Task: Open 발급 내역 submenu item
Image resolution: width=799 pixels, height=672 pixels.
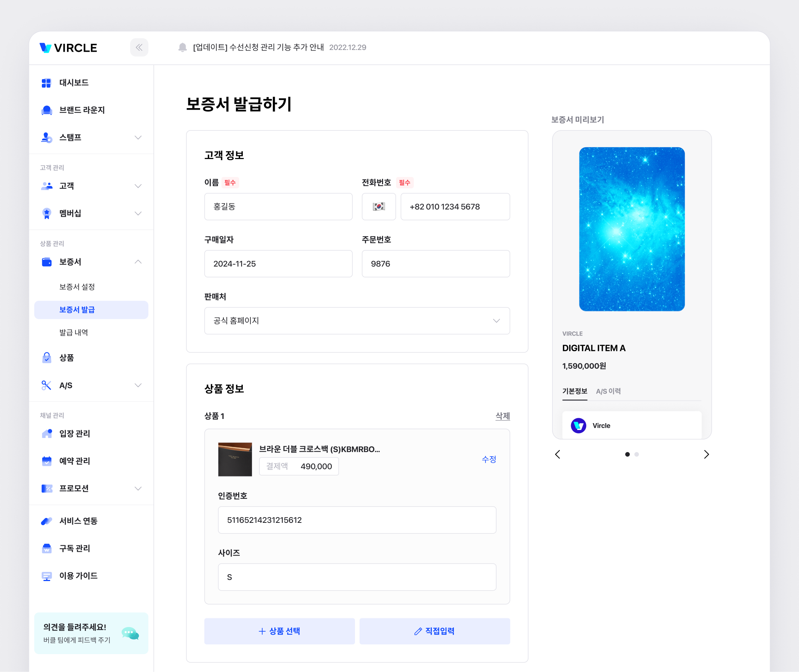Action: coord(73,333)
